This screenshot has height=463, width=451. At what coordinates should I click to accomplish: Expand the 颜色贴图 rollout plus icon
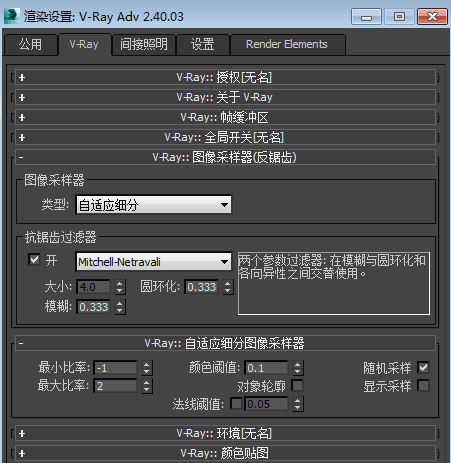[x=22, y=453]
